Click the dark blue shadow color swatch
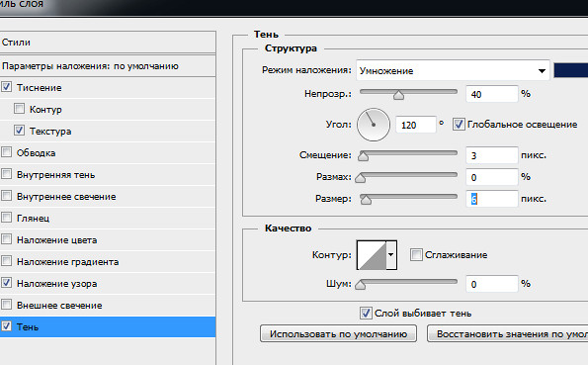588x365 pixels. click(571, 70)
